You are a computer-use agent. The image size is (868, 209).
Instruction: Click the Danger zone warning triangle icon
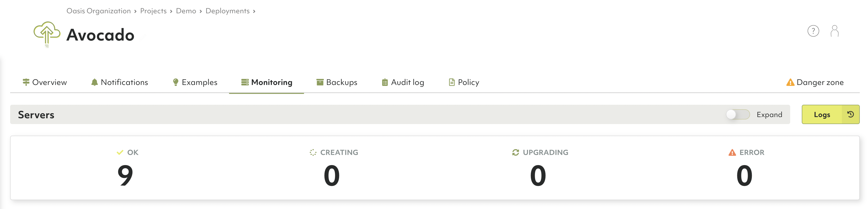click(790, 83)
